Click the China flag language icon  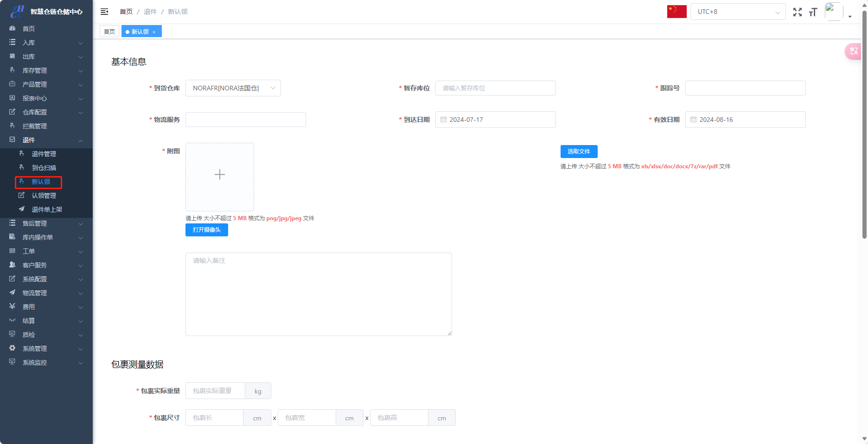(x=677, y=12)
